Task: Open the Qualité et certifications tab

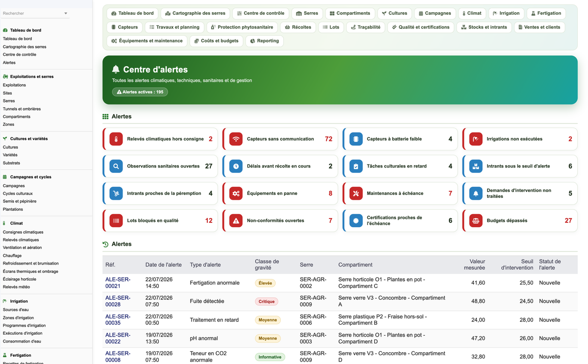Action: coord(421,27)
